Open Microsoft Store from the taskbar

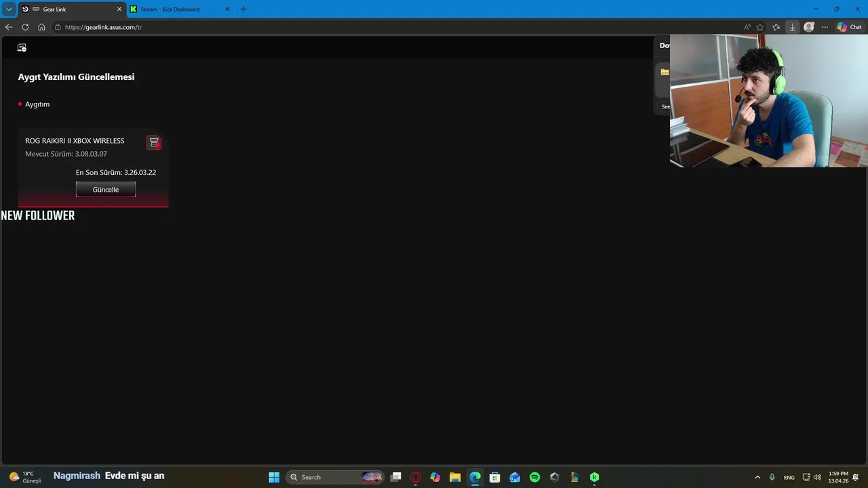pos(495,477)
